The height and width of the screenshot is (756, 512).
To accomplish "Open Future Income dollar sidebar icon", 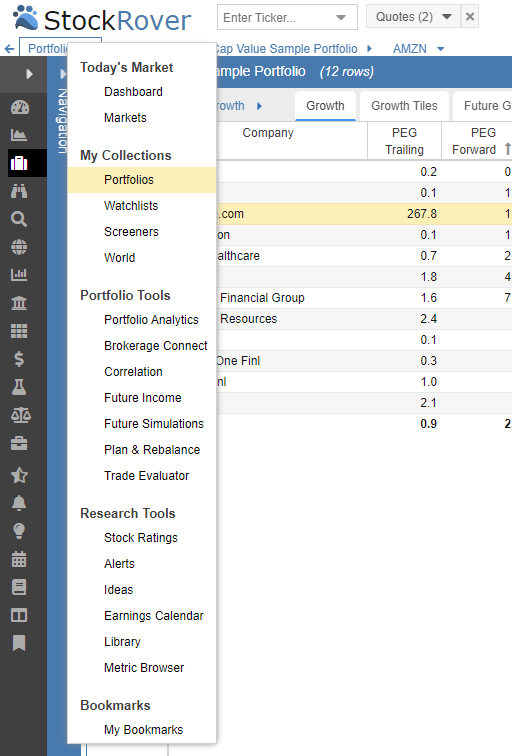I will tap(19, 359).
